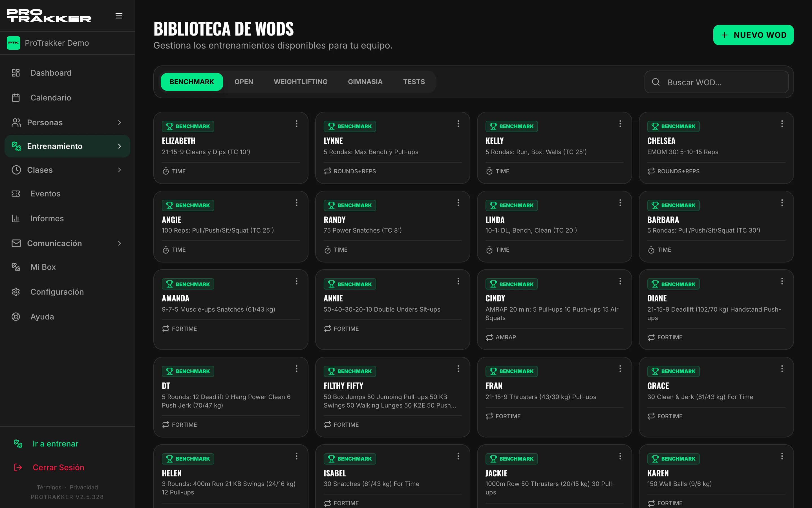This screenshot has width=812, height=508.
Task: Open options menu on Kelly card
Action: tap(620, 124)
